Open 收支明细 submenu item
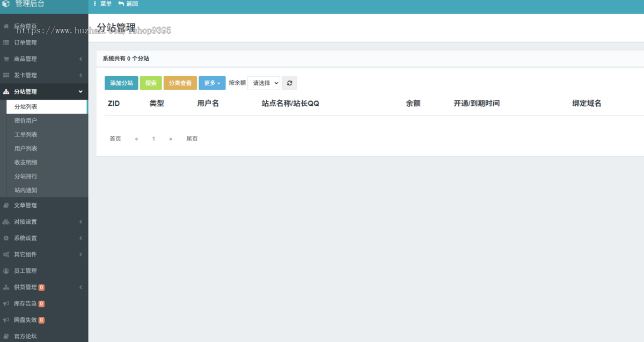The width and height of the screenshot is (644, 342). (26, 162)
